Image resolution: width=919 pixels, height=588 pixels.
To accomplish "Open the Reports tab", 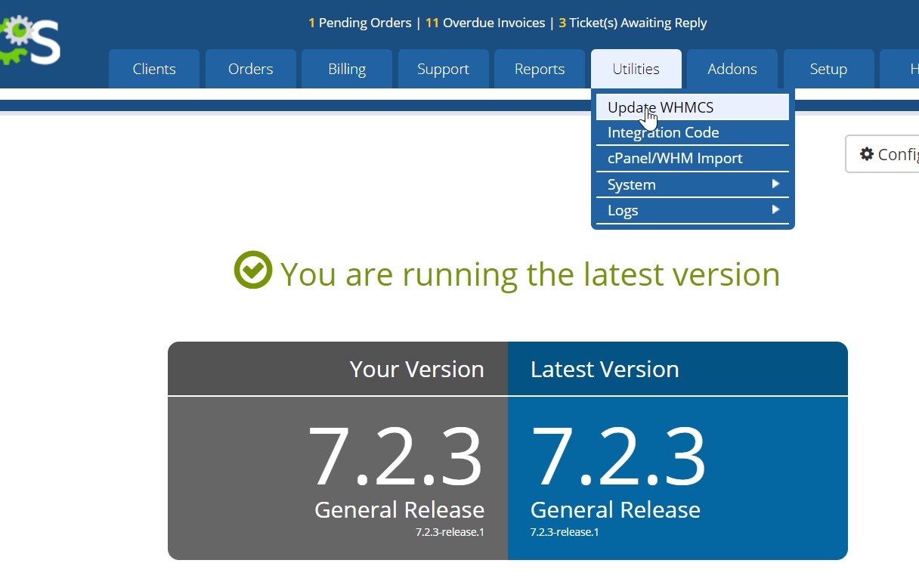I will 540,69.
